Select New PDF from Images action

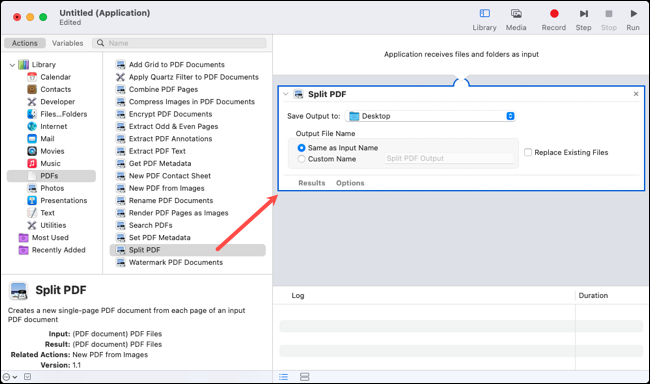[167, 188]
